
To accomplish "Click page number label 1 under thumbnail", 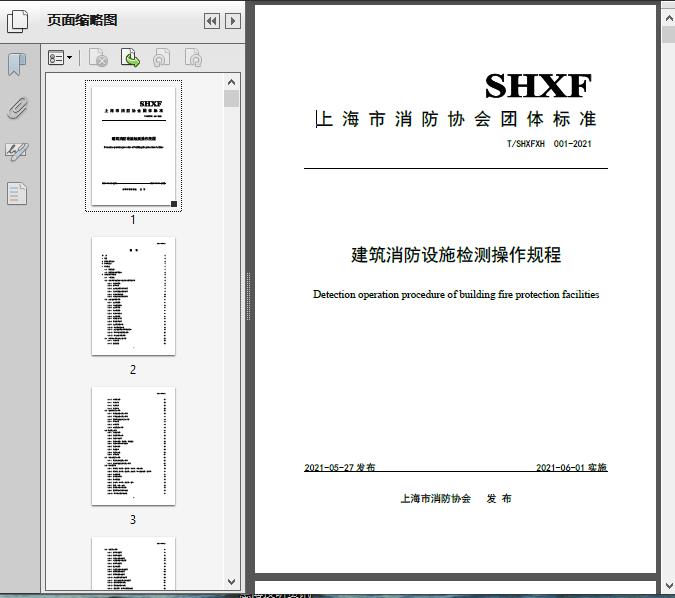I will pos(133,220).
